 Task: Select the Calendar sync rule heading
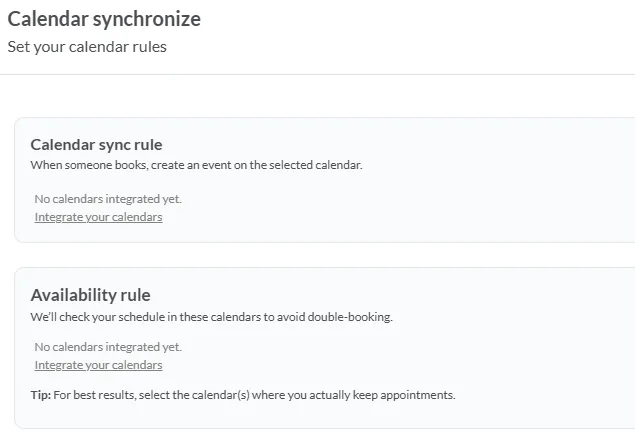pos(96,145)
